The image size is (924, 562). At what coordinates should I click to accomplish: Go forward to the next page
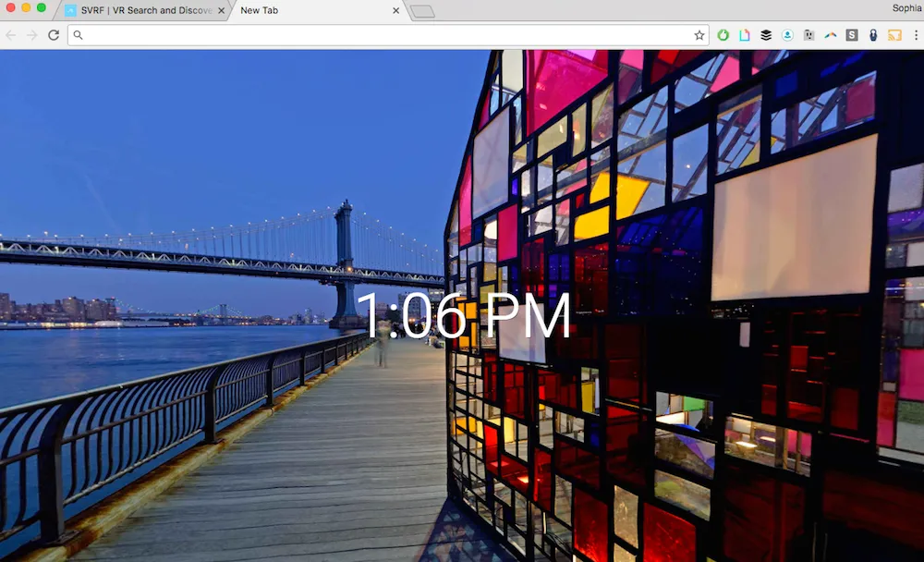click(32, 35)
